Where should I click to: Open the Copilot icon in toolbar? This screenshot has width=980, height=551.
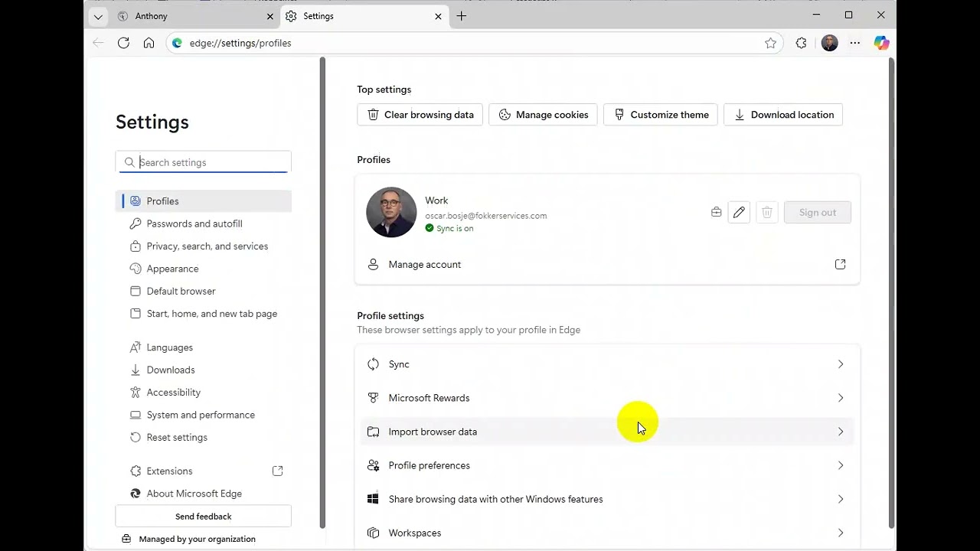pos(881,43)
